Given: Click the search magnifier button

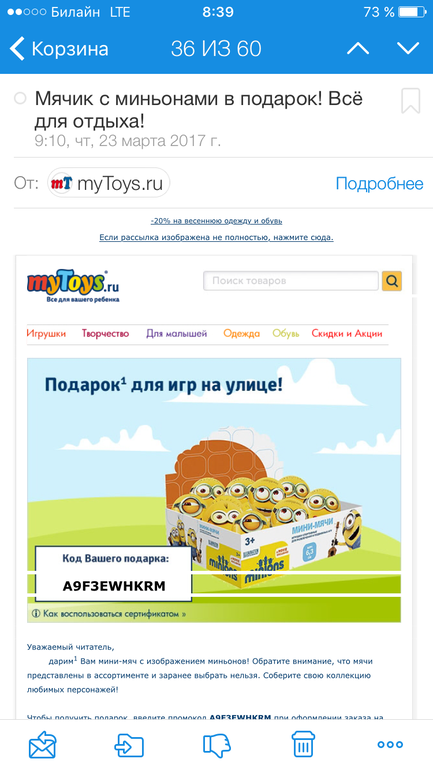Looking at the screenshot, I should (x=392, y=281).
